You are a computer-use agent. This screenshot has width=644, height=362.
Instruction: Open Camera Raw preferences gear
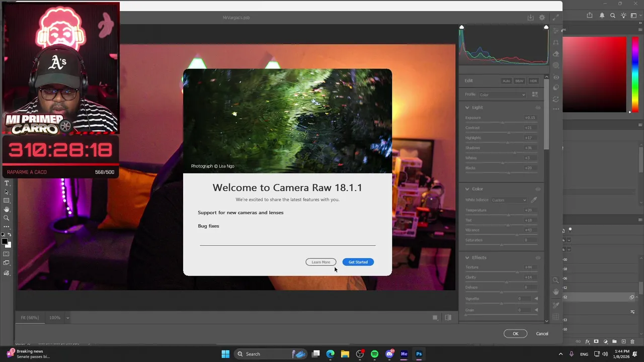tap(542, 18)
